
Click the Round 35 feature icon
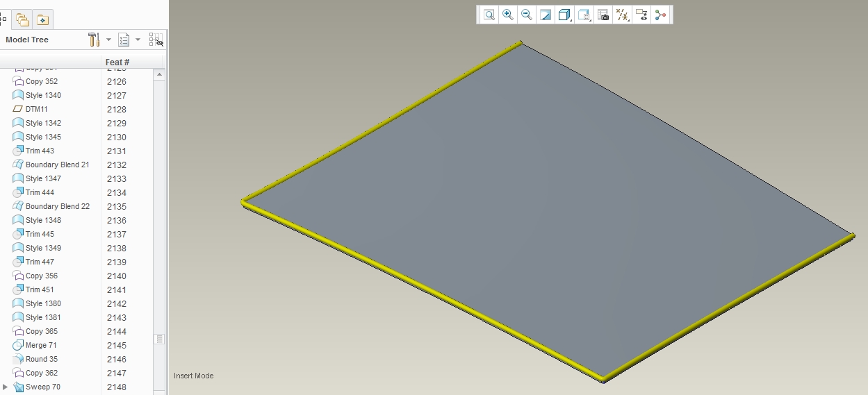click(19, 359)
